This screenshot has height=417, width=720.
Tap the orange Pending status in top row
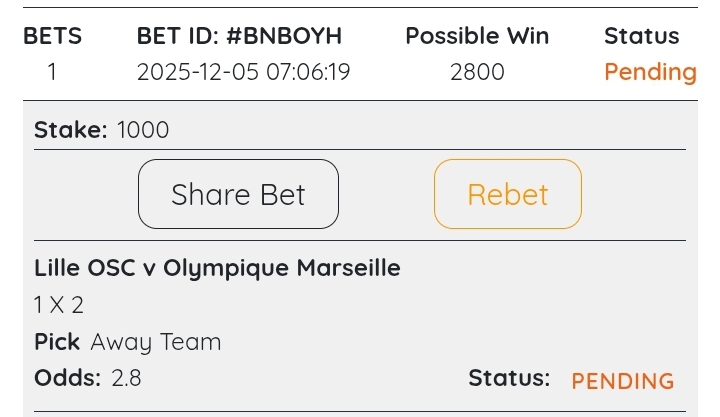(x=650, y=72)
